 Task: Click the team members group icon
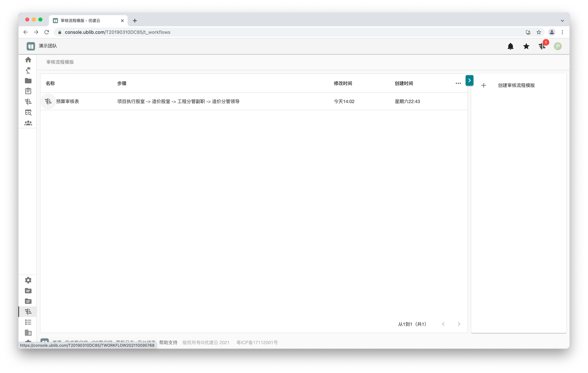(x=28, y=123)
